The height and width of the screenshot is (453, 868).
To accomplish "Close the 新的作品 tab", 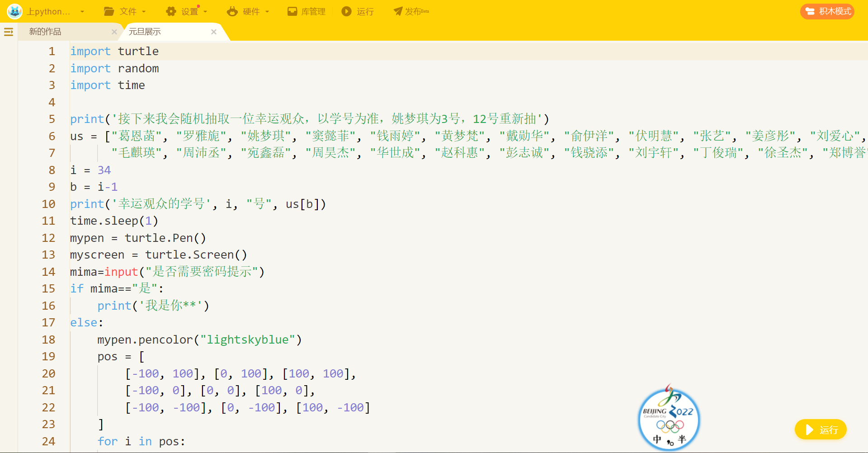I will [114, 32].
